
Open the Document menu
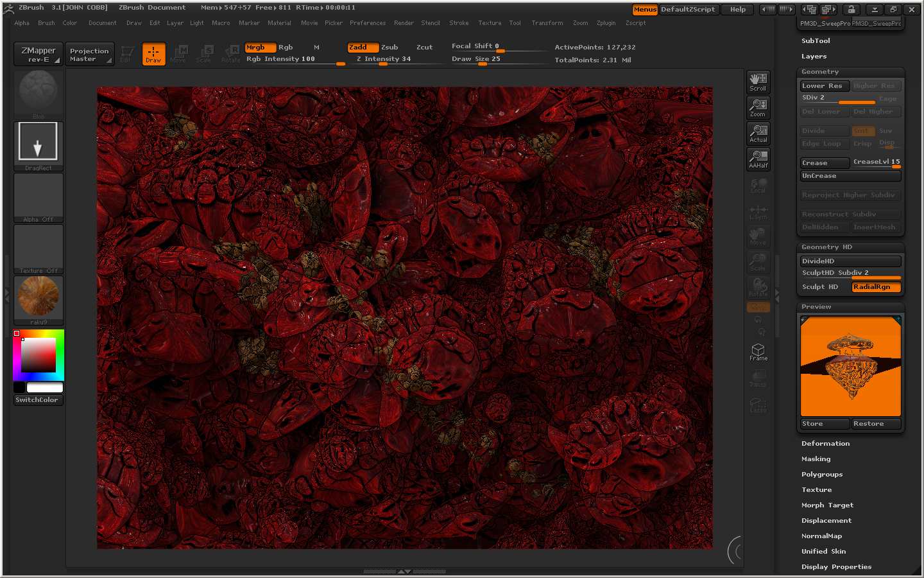point(103,23)
